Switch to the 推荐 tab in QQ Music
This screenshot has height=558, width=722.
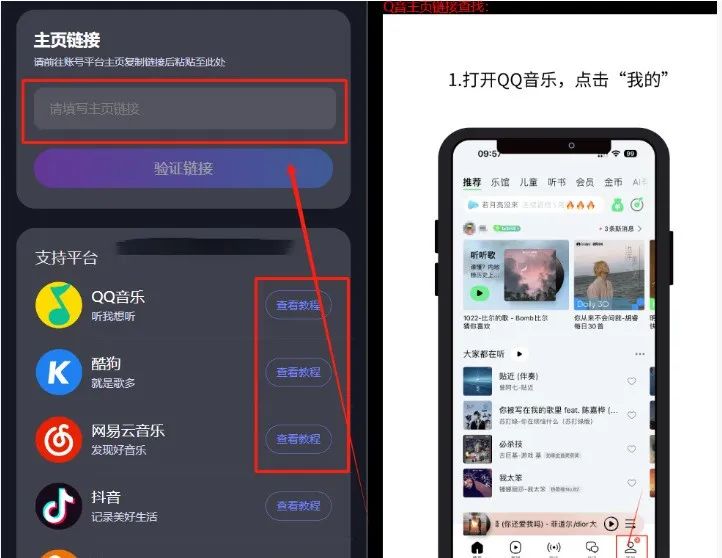tap(472, 182)
